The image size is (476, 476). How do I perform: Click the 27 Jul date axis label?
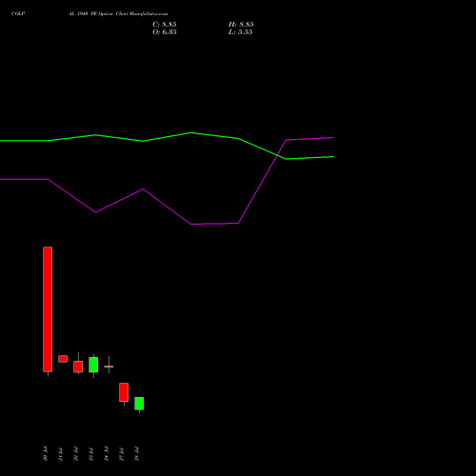(121, 454)
